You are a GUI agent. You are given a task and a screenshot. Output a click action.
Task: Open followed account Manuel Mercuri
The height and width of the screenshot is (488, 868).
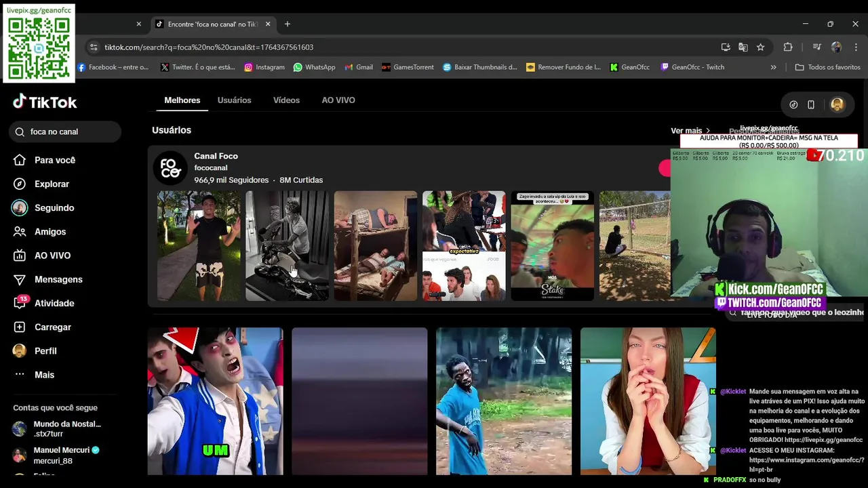58,455
